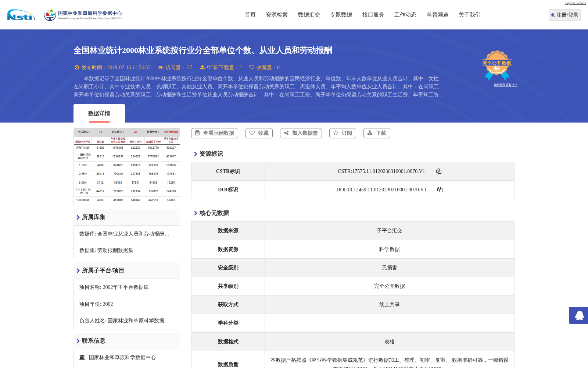Open 首页 in the navigation
Image resolution: width=588 pixels, height=368 pixels.
[250, 15]
